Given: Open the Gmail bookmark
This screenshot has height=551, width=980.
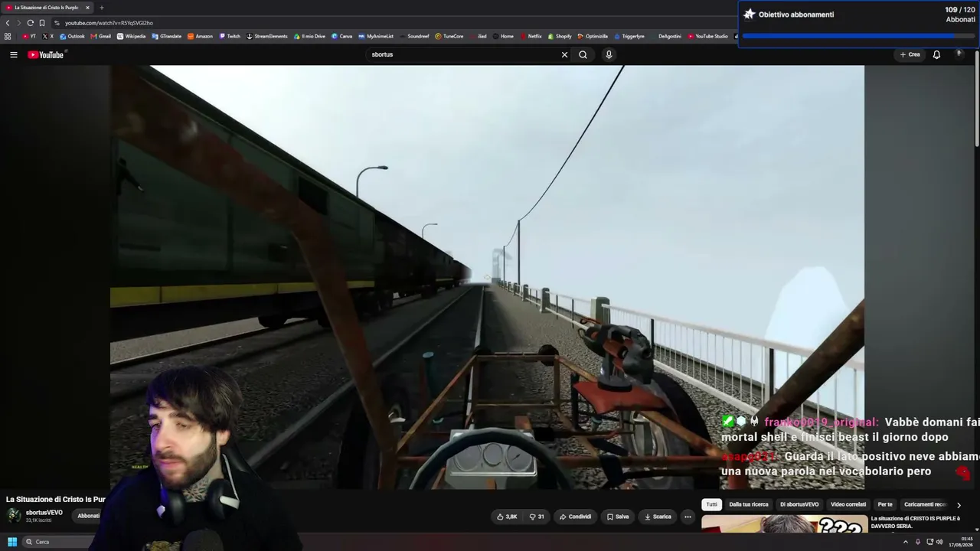Looking at the screenshot, I should (x=101, y=36).
